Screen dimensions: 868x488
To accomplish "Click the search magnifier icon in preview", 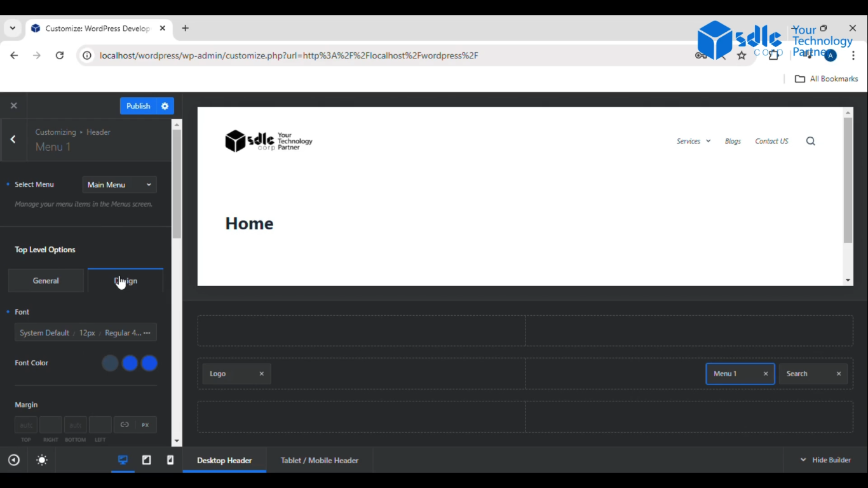I will tap(811, 141).
